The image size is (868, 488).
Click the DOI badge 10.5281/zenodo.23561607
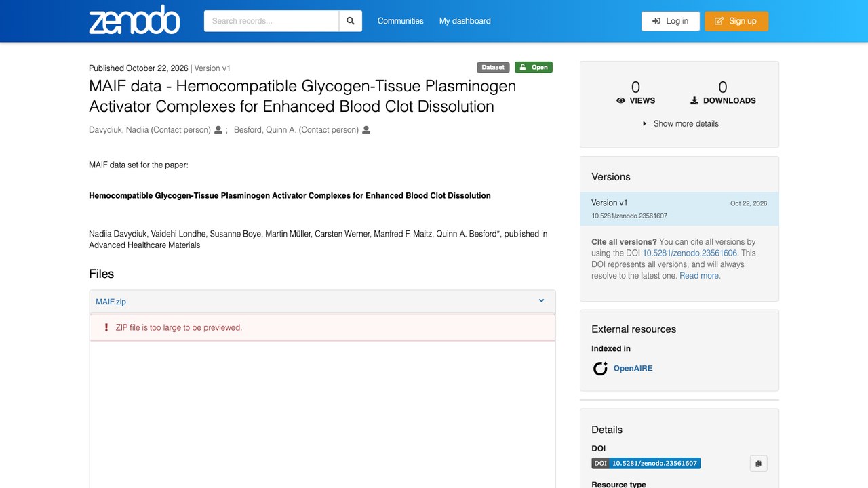click(x=646, y=464)
